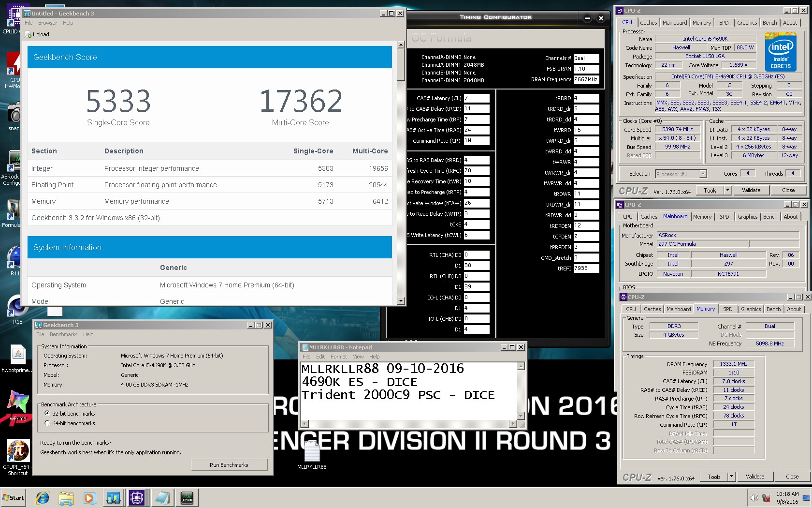Screen dimensions: 812x508
Task: Switch to Caches tab in top CPU-Z
Action: [x=648, y=23]
